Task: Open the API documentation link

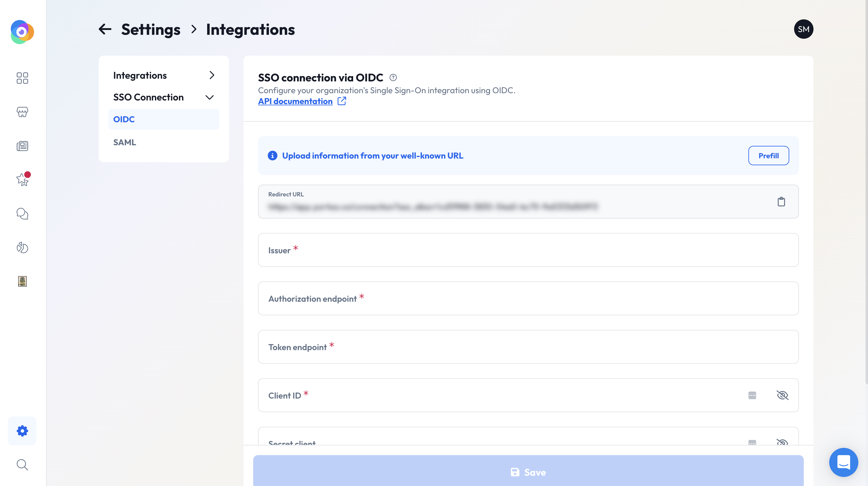Action: (295, 101)
